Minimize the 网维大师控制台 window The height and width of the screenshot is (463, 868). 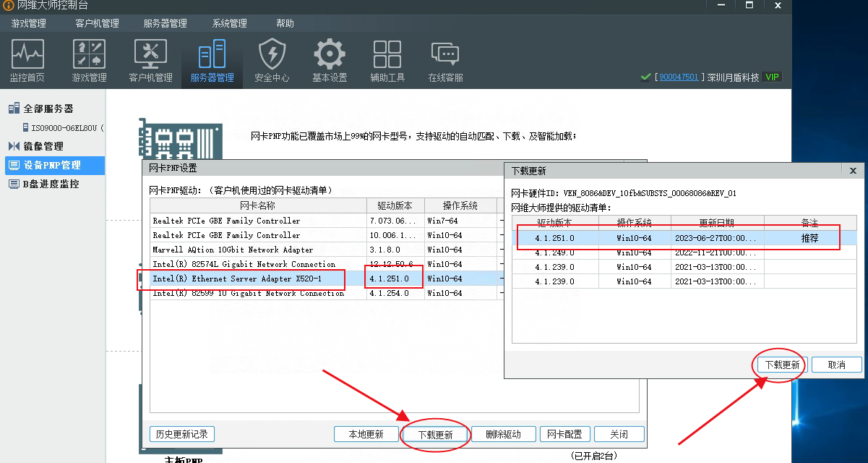coord(722,5)
